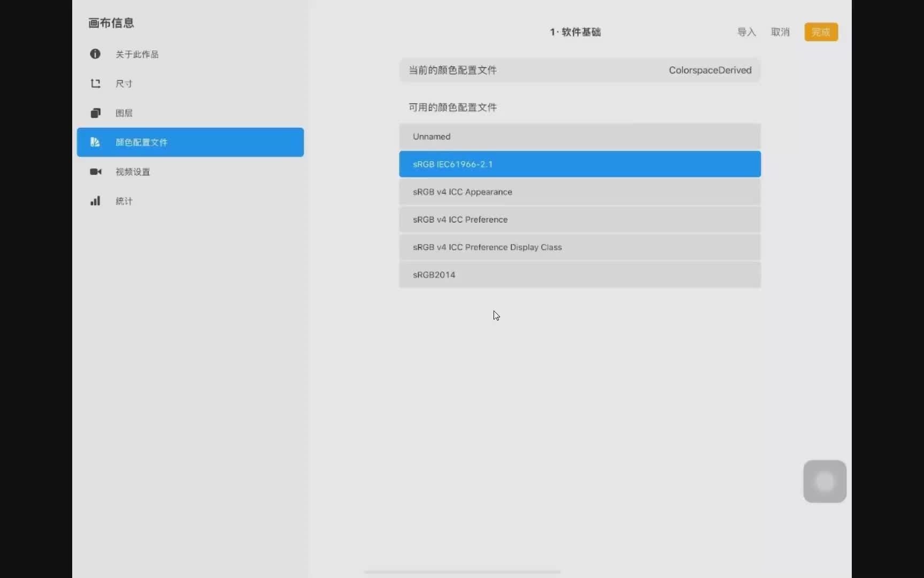Image resolution: width=924 pixels, height=578 pixels.
Task: Click the 当前的颜色配置文件 label
Action: (x=452, y=70)
